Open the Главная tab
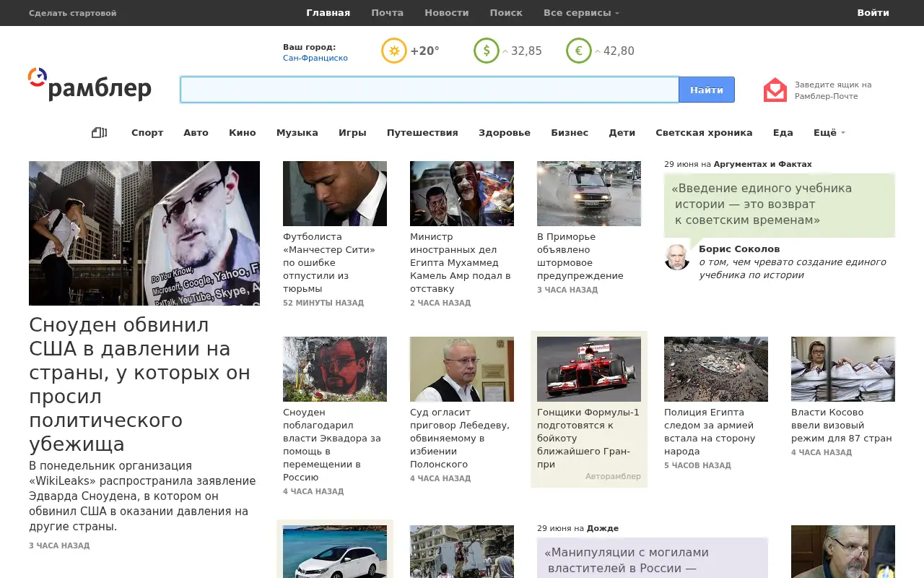This screenshot has height=578, width=924. [x=328, y=12]
